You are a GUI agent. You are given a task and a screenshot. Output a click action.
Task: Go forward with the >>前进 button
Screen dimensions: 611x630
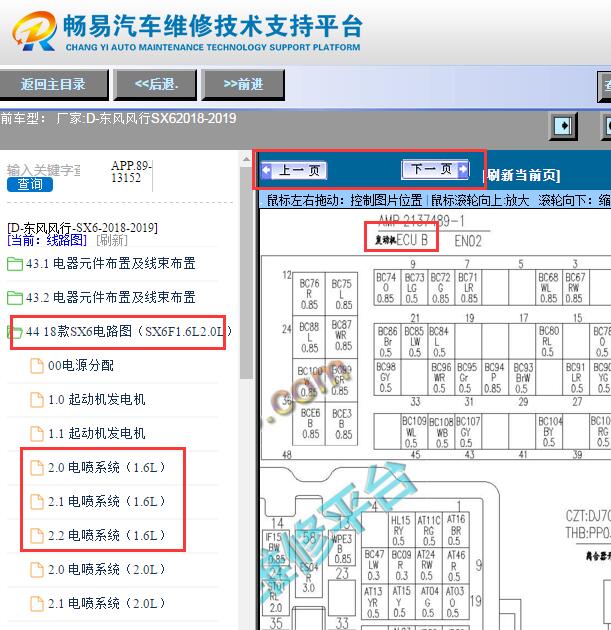[x=243, y=84]
